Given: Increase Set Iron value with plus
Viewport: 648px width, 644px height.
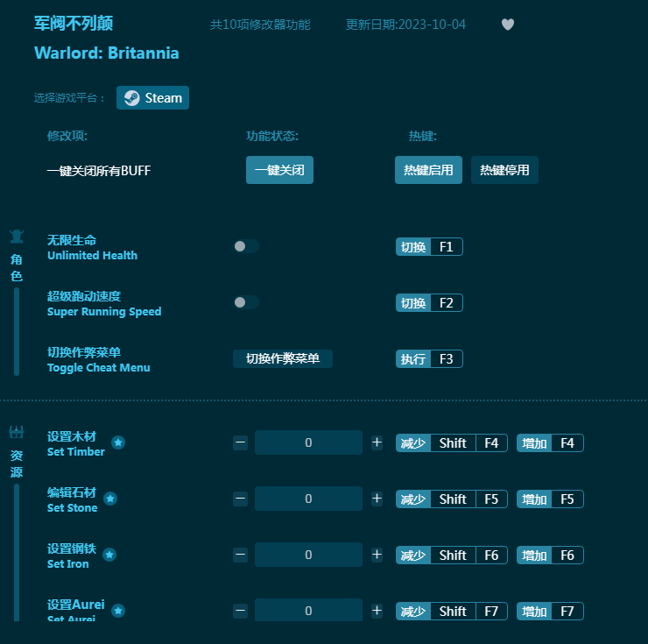Looking at the screenshot, I should point(377,555).
